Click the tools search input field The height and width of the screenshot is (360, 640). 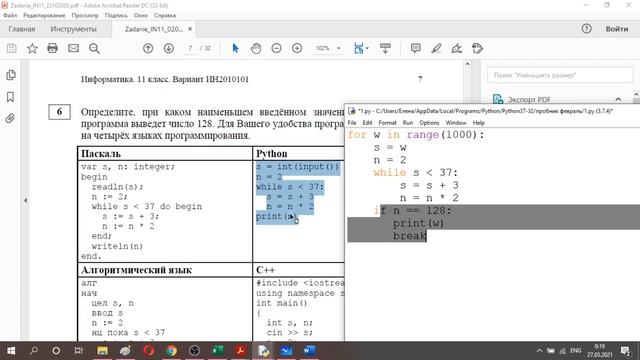tap(560, 75)
